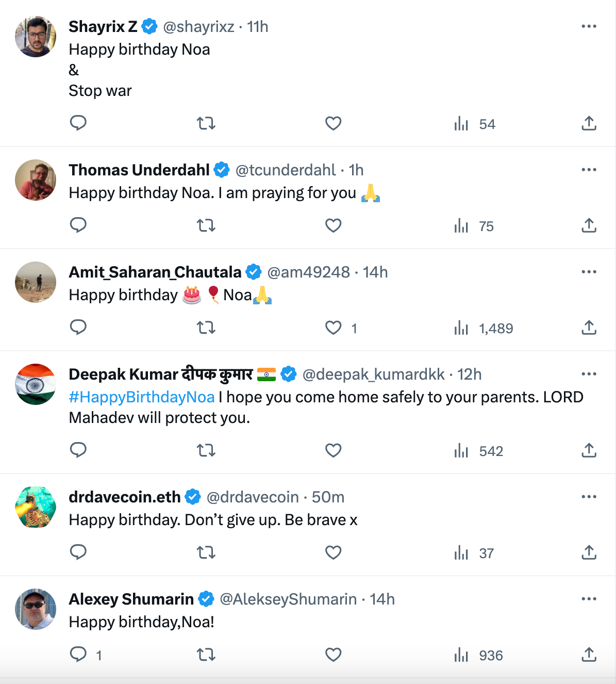View analytics on Deepak Kumar's tweet
Screen dimensions: 616x684
pyautogui.click(x=461, y=451)
